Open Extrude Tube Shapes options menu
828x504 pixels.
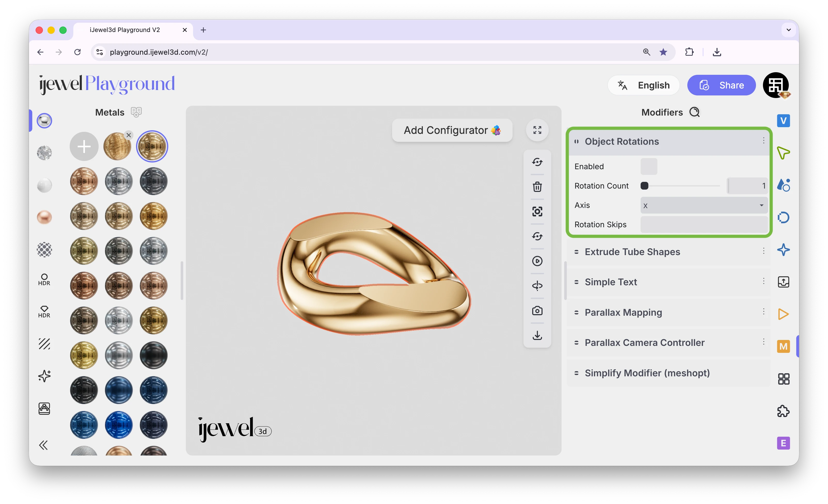[763, 251]
